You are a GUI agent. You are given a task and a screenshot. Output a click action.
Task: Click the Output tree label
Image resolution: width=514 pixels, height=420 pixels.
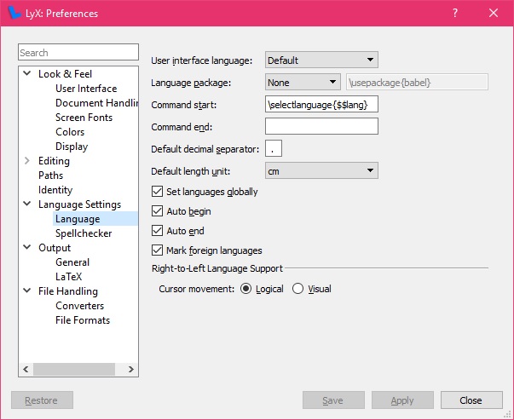(55, 248)
